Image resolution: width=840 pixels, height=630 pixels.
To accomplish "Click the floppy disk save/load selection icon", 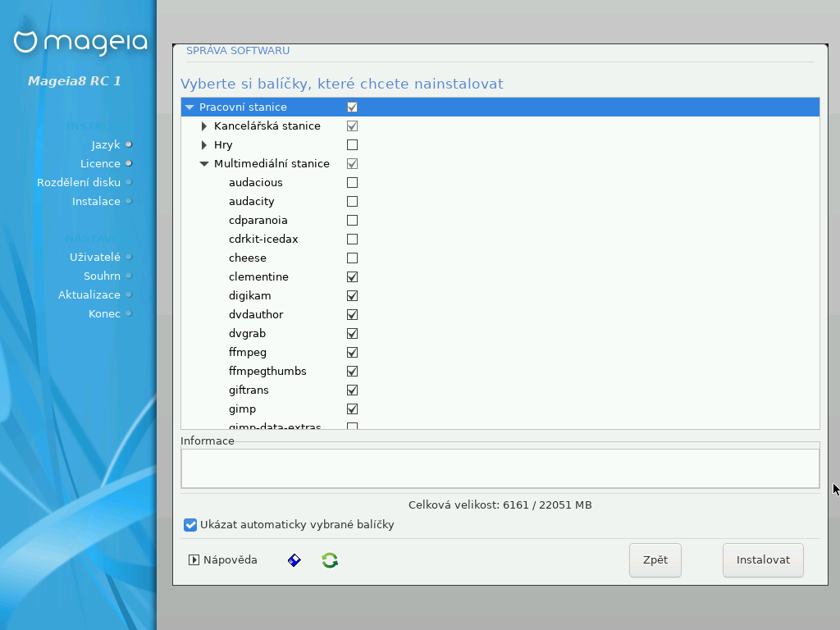I will point(294,560).
